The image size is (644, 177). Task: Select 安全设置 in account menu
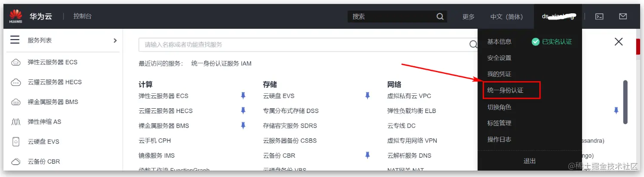click(x=499, y=58)
